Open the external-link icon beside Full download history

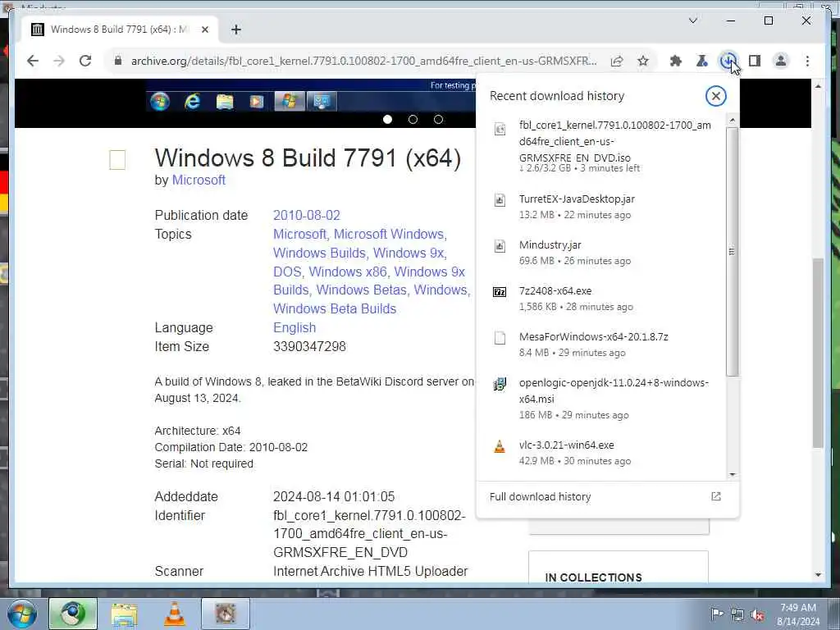(715, 496)
